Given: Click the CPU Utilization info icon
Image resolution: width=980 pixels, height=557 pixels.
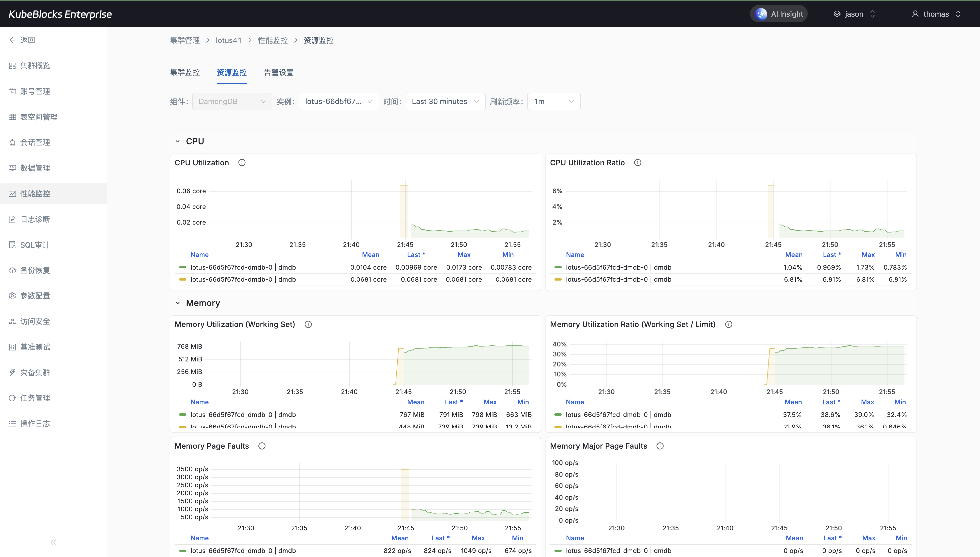Looking at the screenshot, I should pos(242,163).
